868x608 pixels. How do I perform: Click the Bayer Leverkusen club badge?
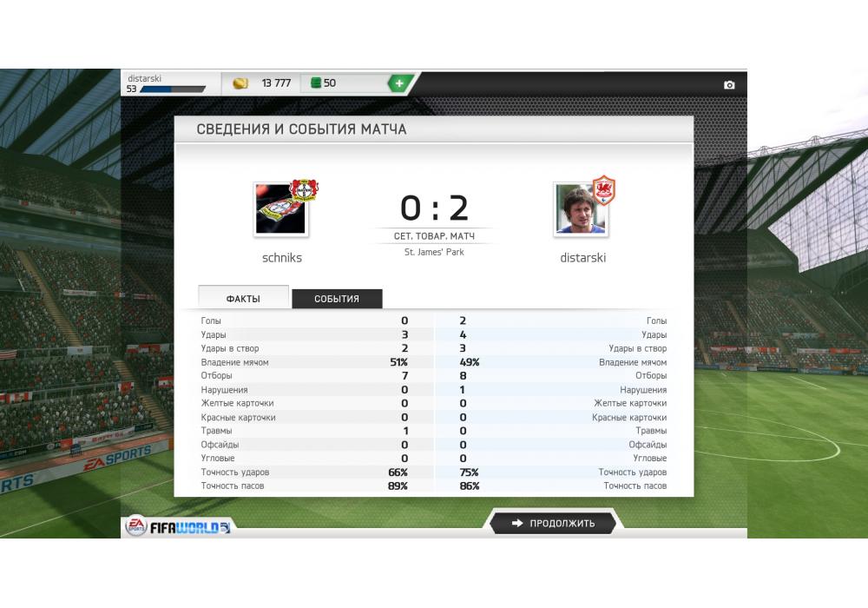(303, 190)
